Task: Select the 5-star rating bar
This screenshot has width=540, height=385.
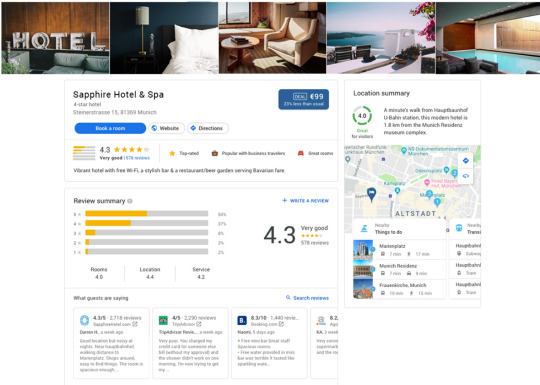Action: pos(147,214)
